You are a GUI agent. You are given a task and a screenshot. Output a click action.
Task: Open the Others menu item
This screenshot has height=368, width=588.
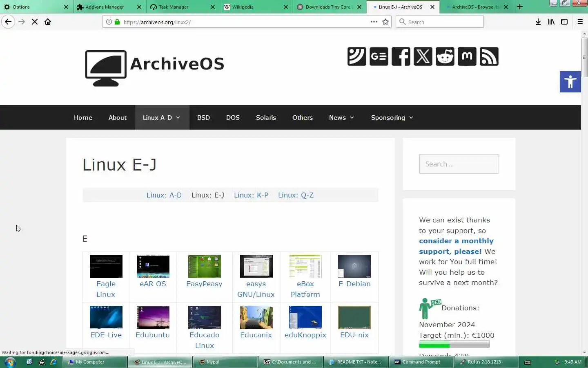coord(303,117)
